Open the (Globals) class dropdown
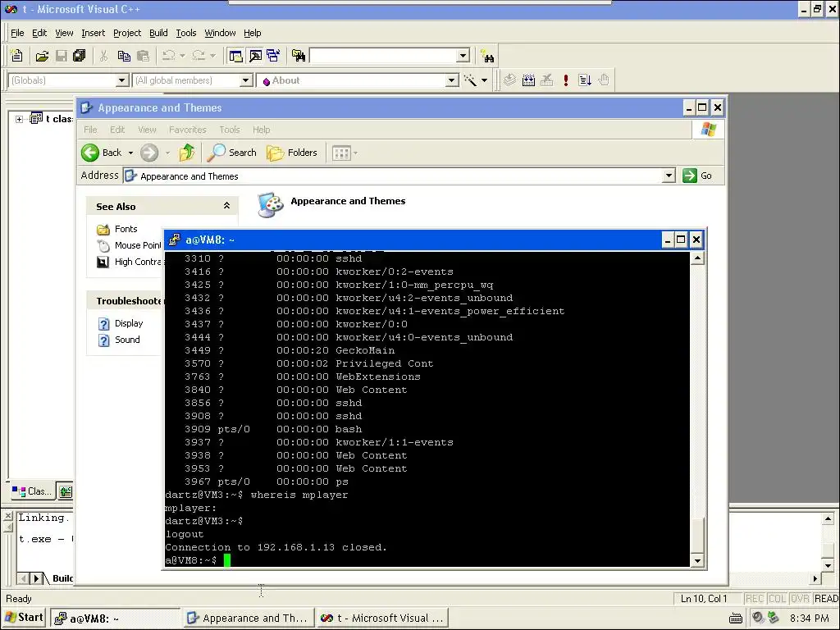Viewport: 840px width, 630px height. point(122,80)
